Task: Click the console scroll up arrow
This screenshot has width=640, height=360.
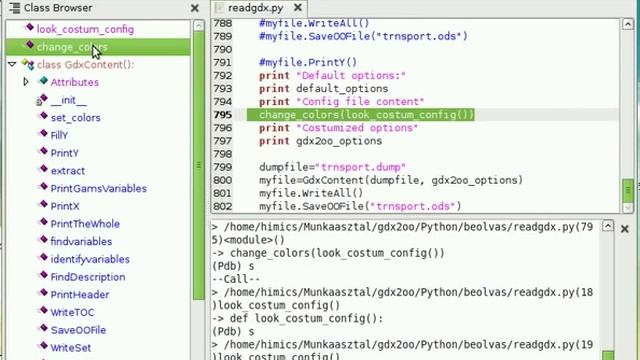Action: tap(608, 226)
